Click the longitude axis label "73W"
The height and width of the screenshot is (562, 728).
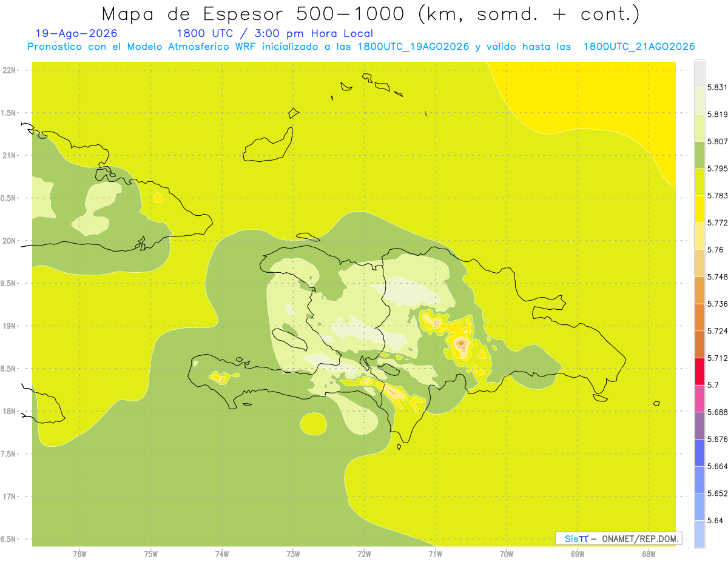coord(293,554)
